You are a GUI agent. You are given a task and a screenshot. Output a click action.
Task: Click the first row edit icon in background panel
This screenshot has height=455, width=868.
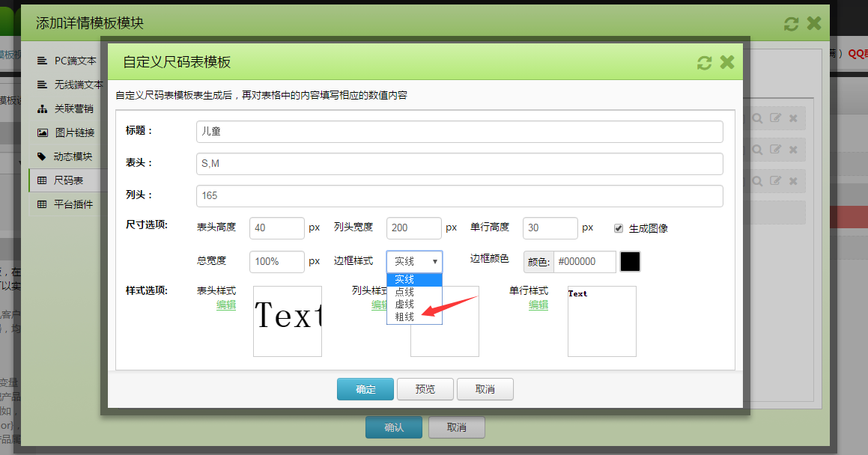[776, 117]
